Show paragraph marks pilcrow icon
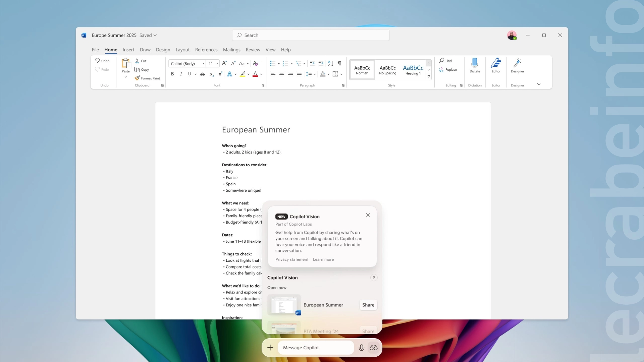This screenshot has height=362, width=644. click(x=339, y=63)
